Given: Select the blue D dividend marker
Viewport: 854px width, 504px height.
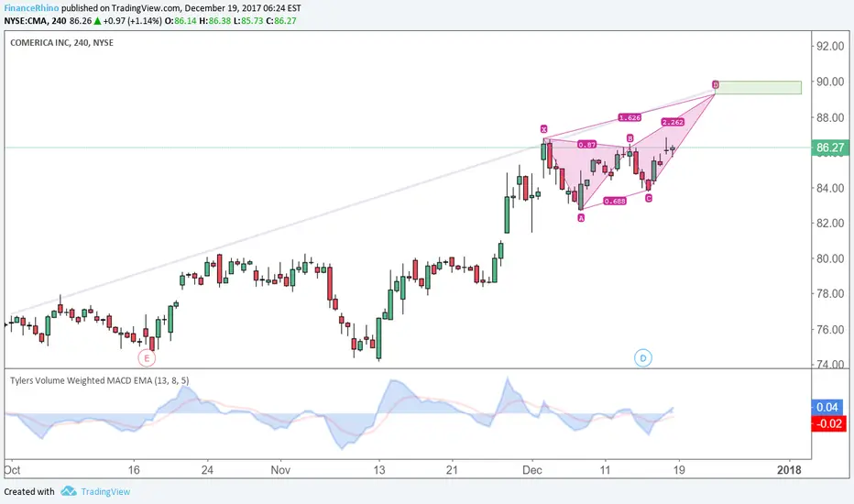Looking at the screenshot, I should pyautogui.click(x=643, y=358).
